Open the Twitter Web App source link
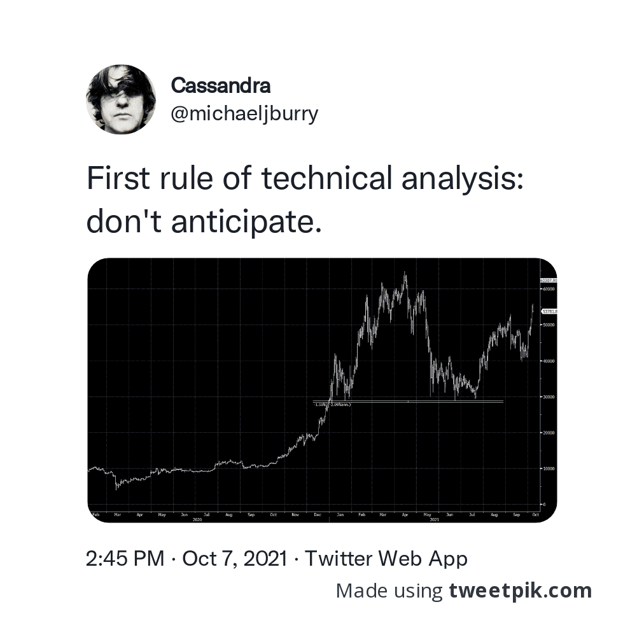 (x=386, y=559)
